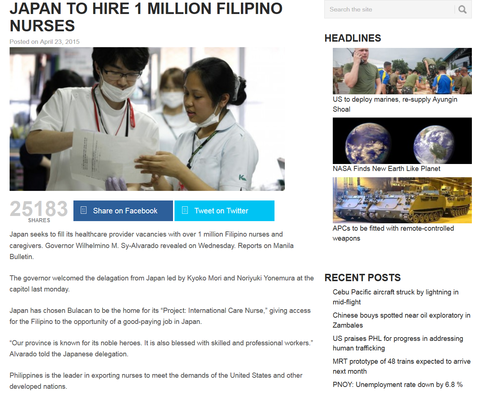Click the article title 'Japan to Hire 1 Million Filipino Nurses'
The image size is (480, 398).
coord(146,17)
